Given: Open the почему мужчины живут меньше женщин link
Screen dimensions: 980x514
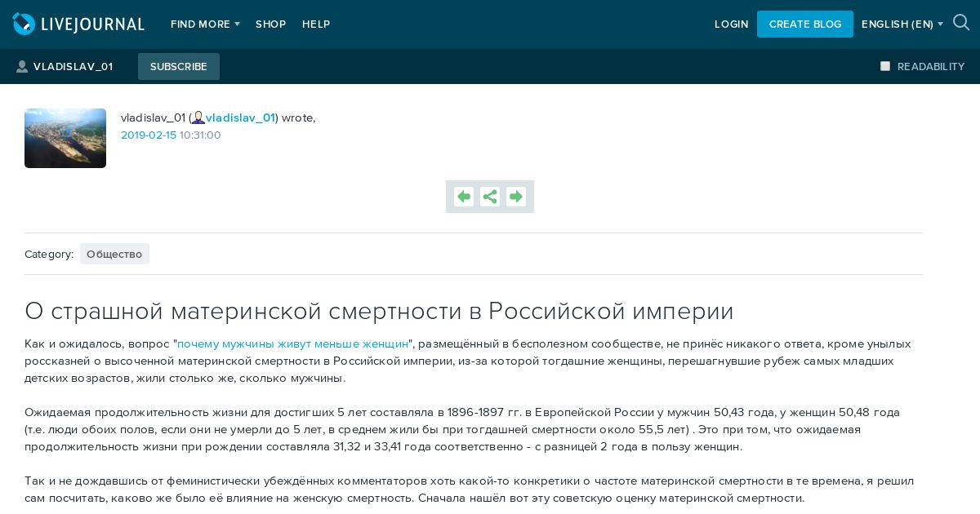Looking at the screenshot, I should pos(293,344).
